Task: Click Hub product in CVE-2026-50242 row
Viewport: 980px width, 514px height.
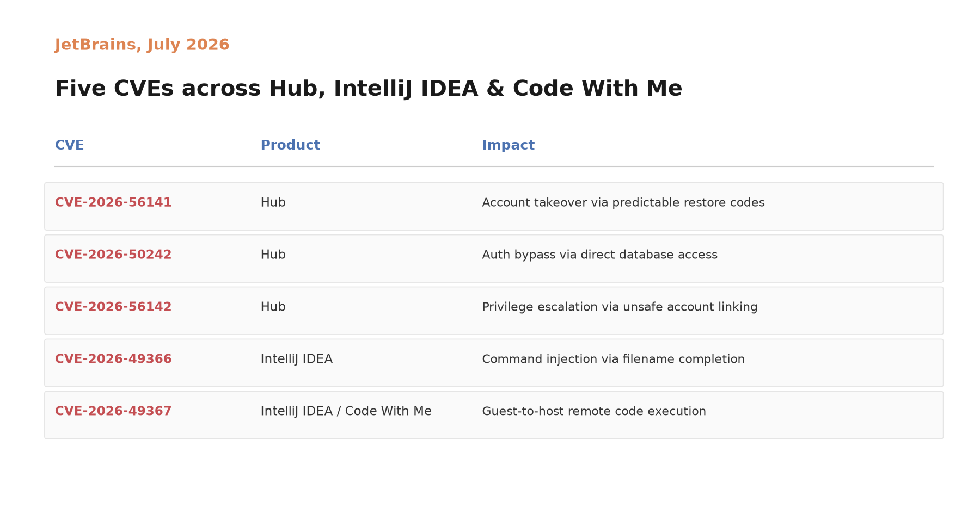Action: click(x=273, y=255)
